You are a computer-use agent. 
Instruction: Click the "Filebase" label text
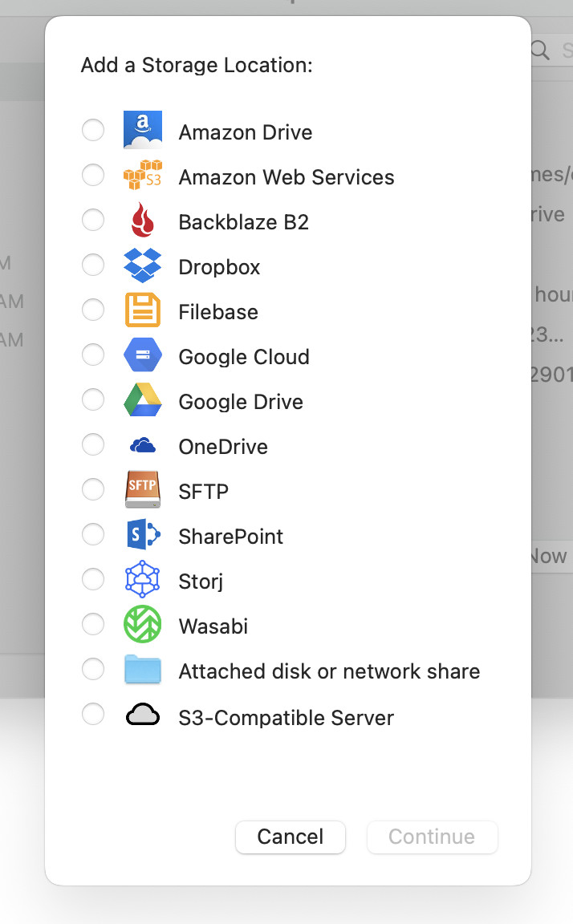(218, 312)
